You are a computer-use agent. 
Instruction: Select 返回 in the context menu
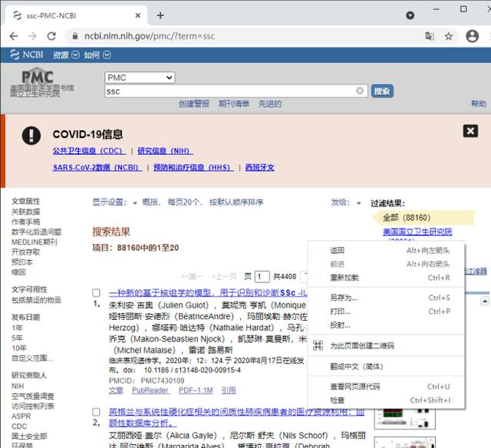(386, 250)
